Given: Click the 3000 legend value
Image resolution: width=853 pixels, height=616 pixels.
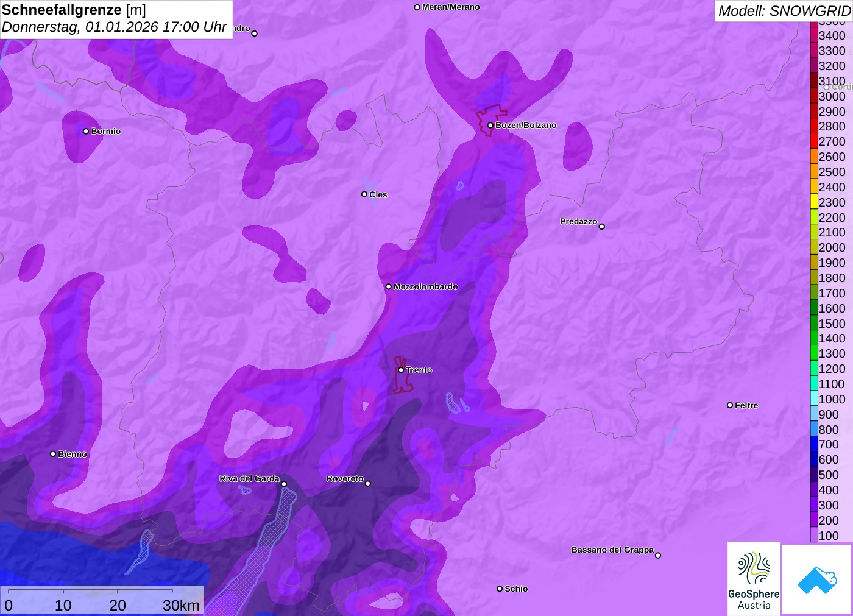Looking at the screenshot, I should pyautogui.click(x=832, y=96).
